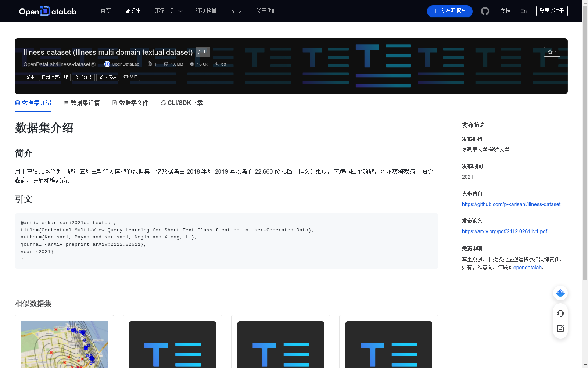The image size is (588, 368).
Task: Click the opendatalab contact link
Action: 527,268
